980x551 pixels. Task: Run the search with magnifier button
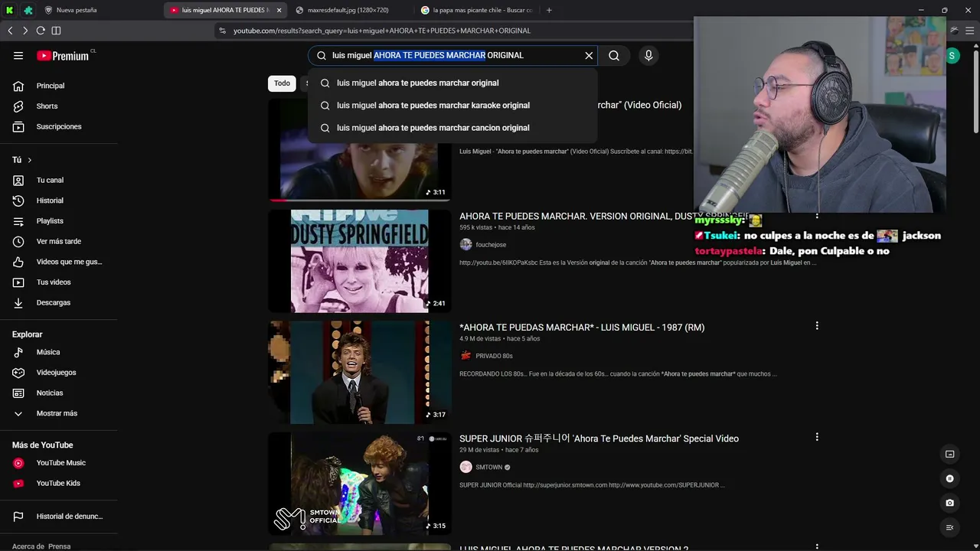coord(614,55)
